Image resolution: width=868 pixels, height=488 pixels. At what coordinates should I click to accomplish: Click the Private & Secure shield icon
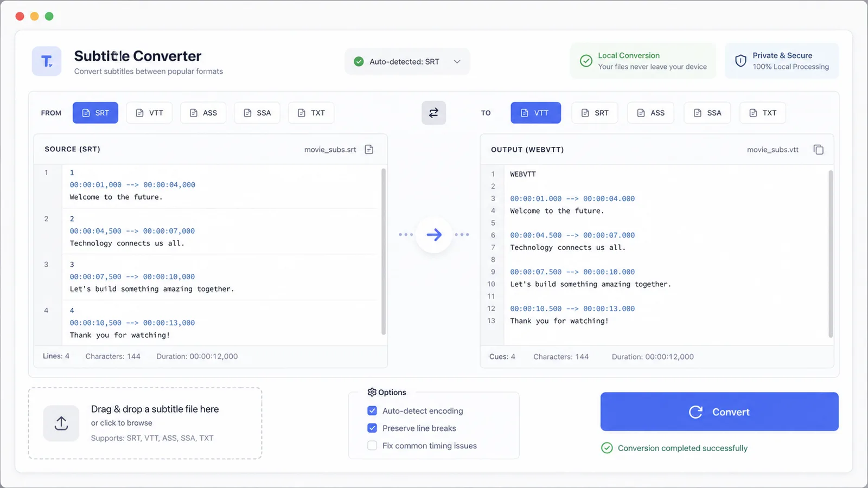(741, 61)
